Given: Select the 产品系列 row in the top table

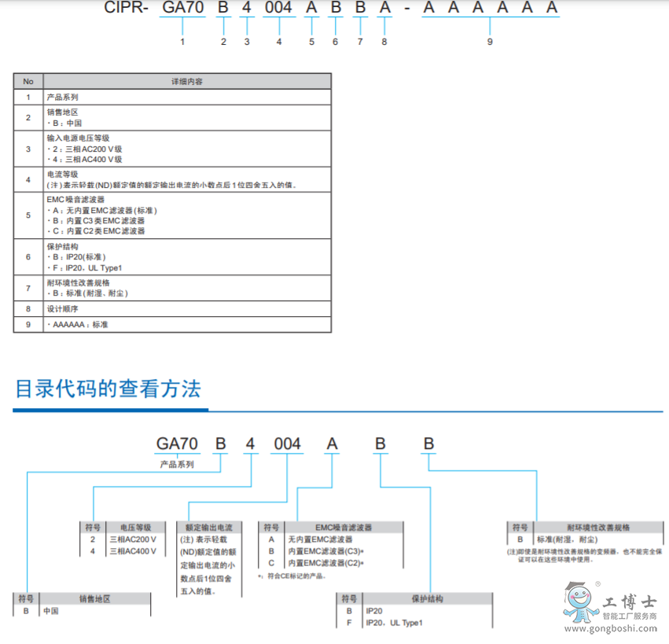Looking at the screenshot, I should coord(63,98).
